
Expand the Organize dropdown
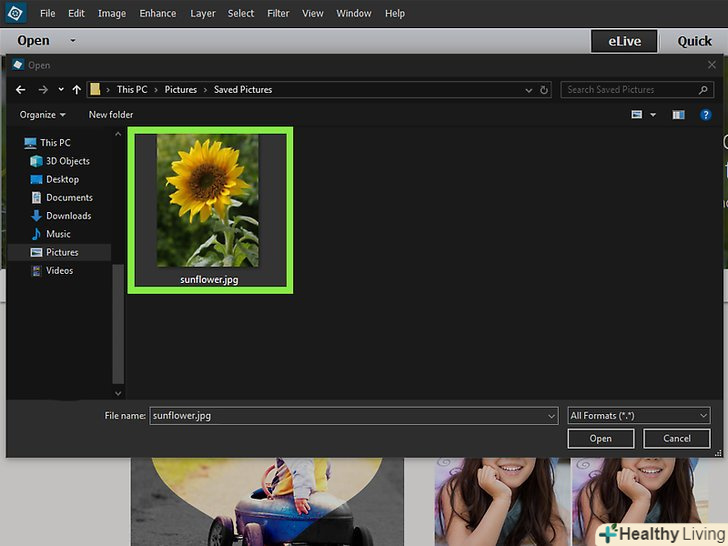42,115
